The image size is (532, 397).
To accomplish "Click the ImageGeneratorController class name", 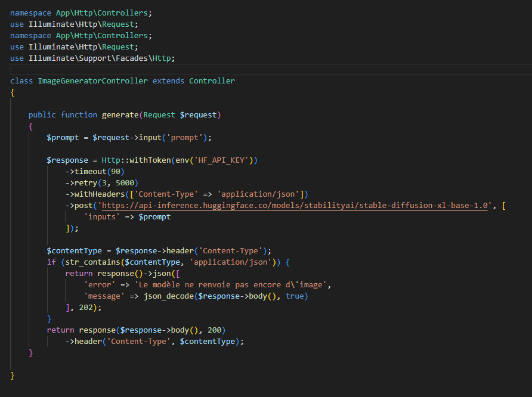I will click(x=92, y=81).
